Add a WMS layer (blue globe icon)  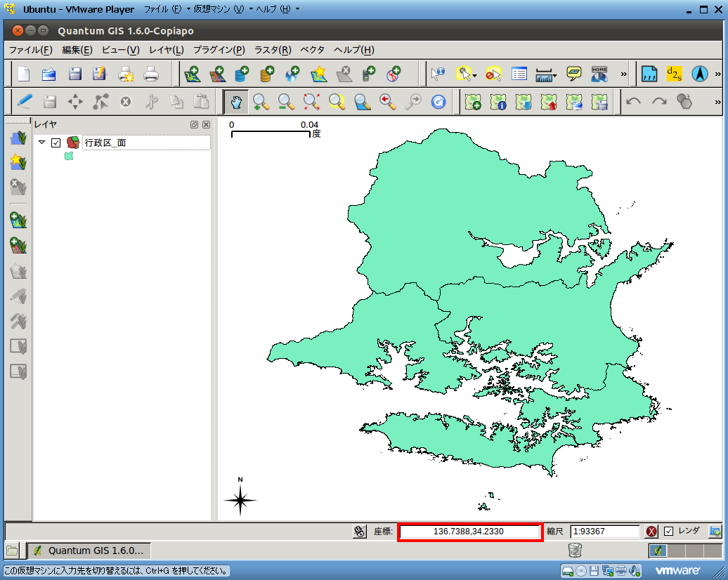coord(292,74)
